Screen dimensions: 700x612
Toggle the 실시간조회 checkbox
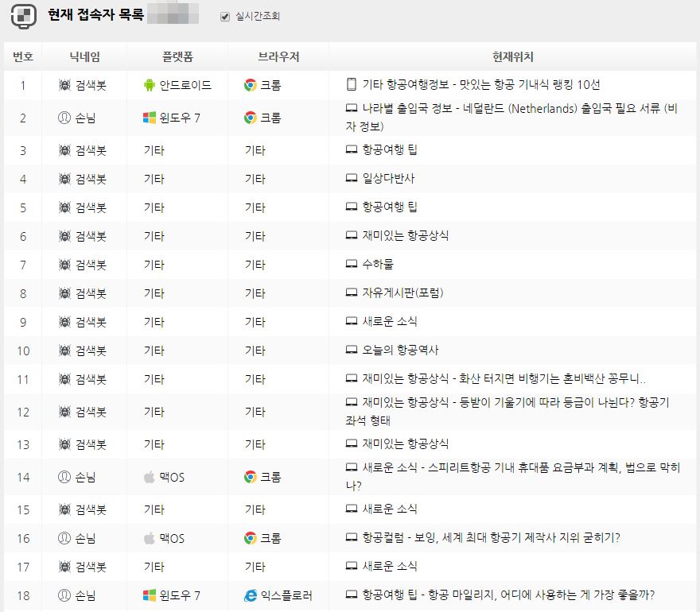tap(225, 17)
